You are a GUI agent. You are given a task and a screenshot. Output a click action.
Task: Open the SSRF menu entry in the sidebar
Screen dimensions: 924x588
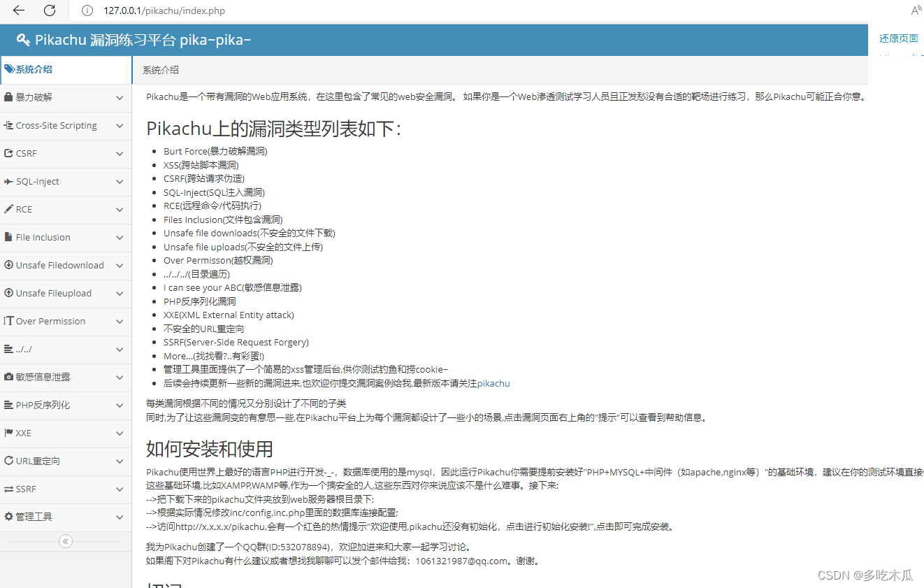[26, 489]
